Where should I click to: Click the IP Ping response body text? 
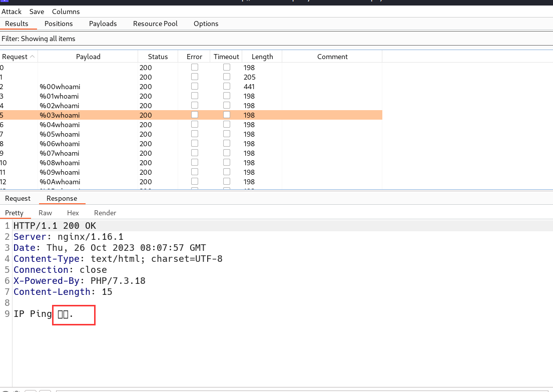click(43, 314)
